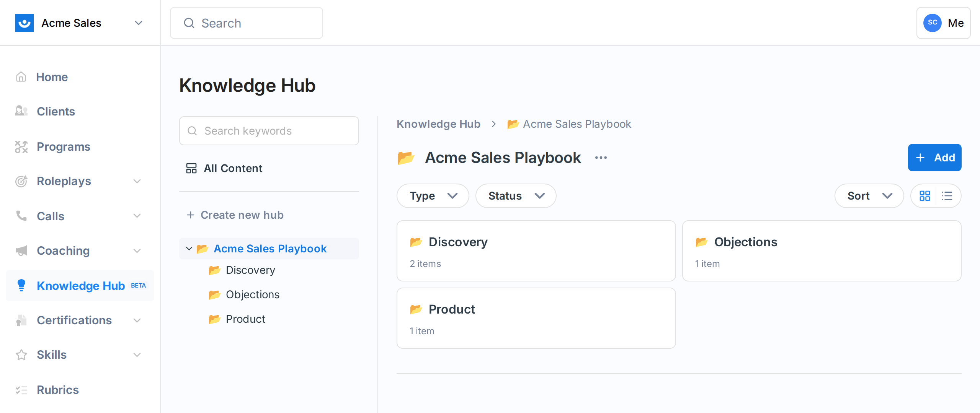The height and width of the screenshot is (413, 980).
Task: Open the SC avatar profile icon
Action: (x=933, y=23)
